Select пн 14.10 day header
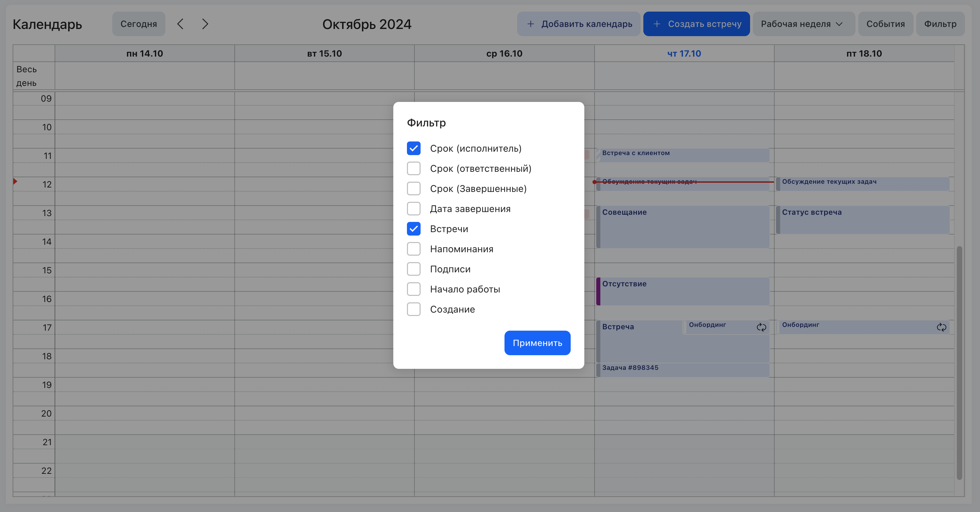The image size is (980, 512). coord(145,54)
